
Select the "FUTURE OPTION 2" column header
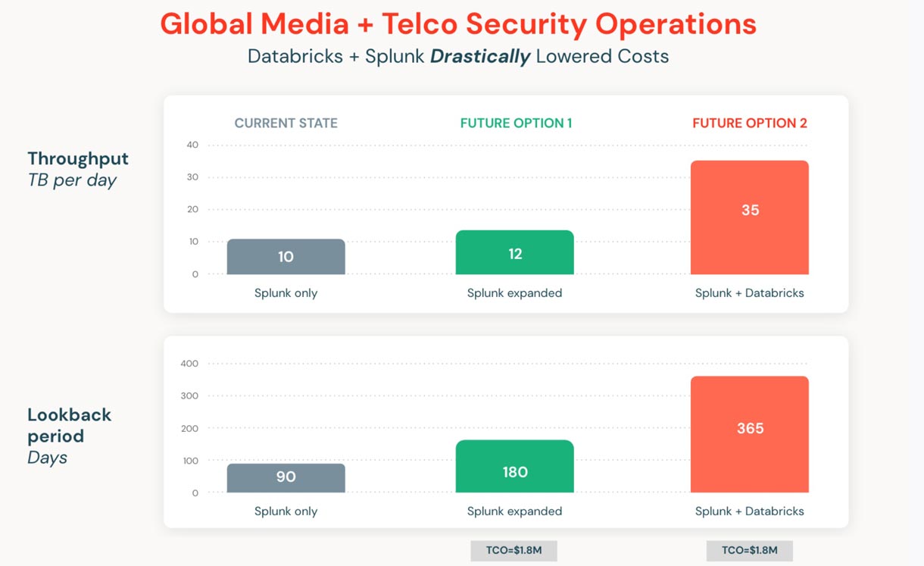[750, 123]
